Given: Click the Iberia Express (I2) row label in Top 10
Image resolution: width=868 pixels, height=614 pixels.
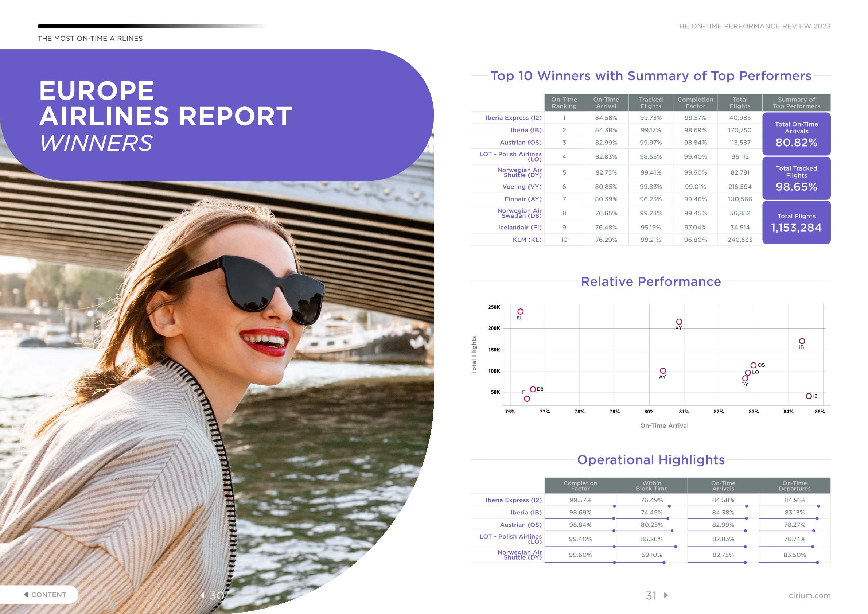Looking at the screenshot, I should coord(513,118).
